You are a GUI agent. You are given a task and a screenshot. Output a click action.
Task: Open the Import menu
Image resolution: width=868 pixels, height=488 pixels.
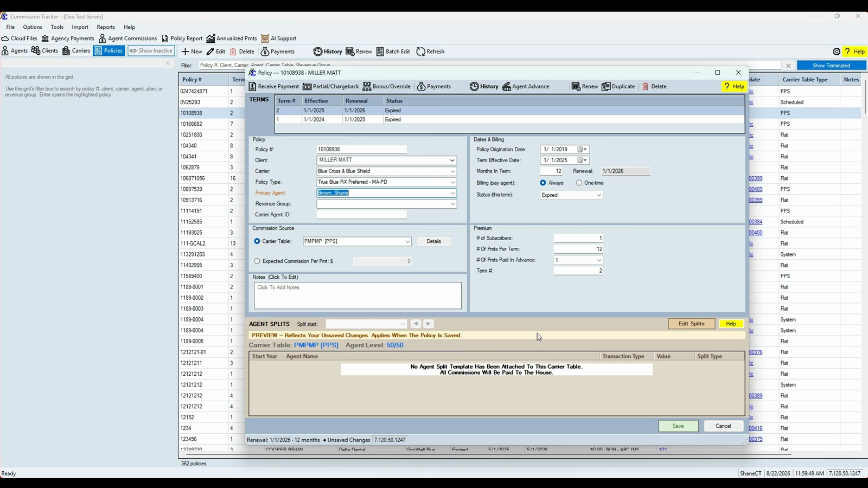(80, 27)
